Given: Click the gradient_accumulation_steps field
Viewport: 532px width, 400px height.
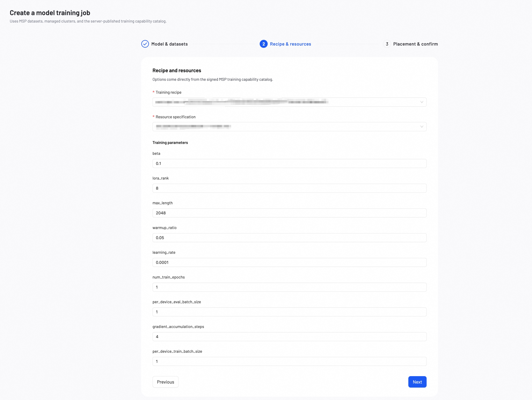Looking at the screenshot, I should (x=289, y=337).
